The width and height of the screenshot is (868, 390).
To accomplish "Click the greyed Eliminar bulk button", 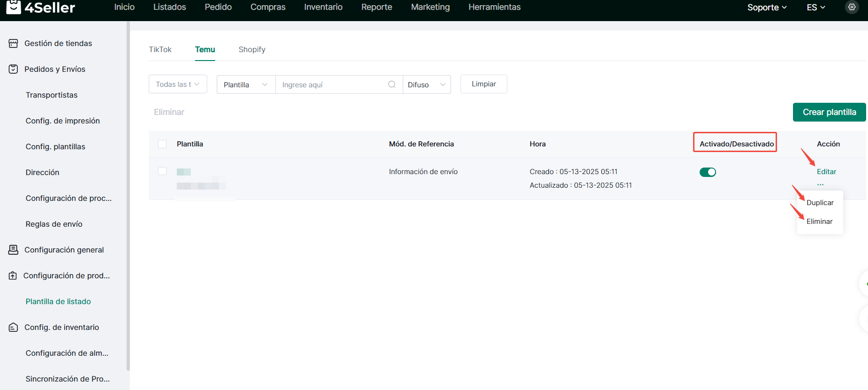I will [169, 112].
